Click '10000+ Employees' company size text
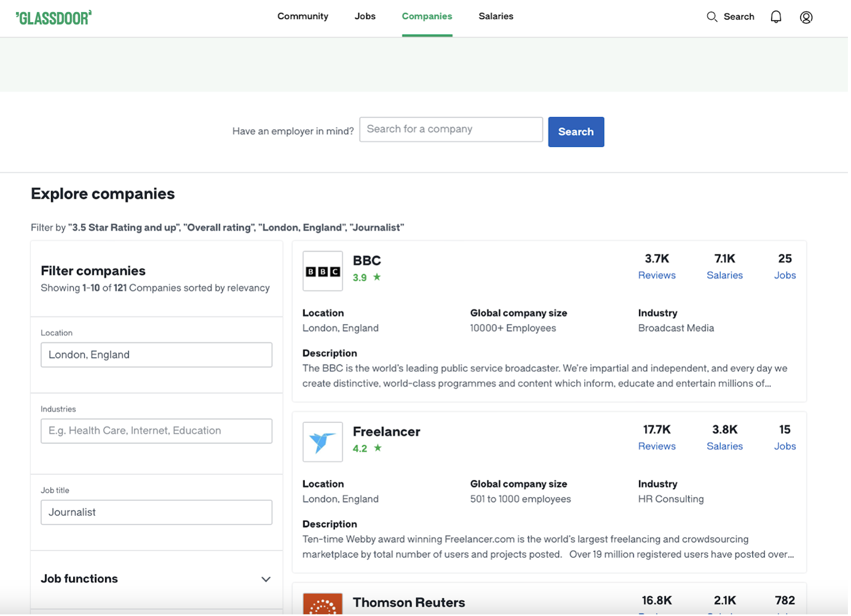This screenshot has width=851, height=616. (x=515, y=329)
